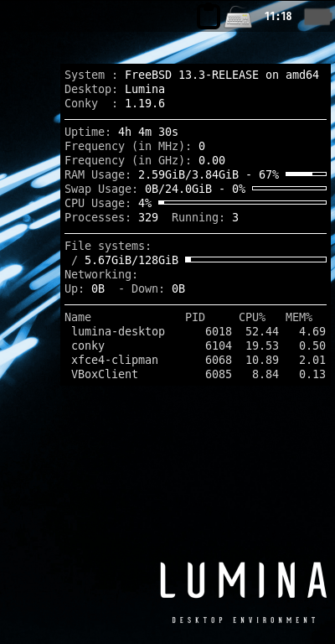Select the VBoxClient process name
This screenshot has width=335, height=644.
coord(105,374)
